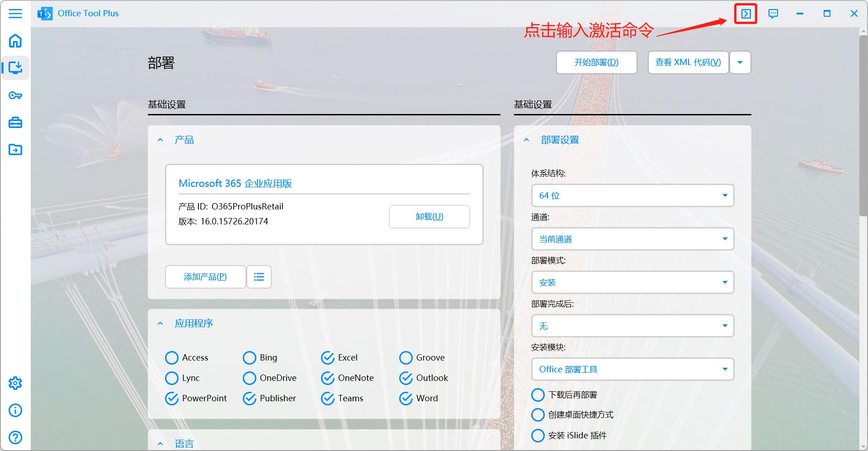Open the 体系结构 64位 dropdown
Image resolution: width=868 pixels, height=451 pixels.
point(632,195)
